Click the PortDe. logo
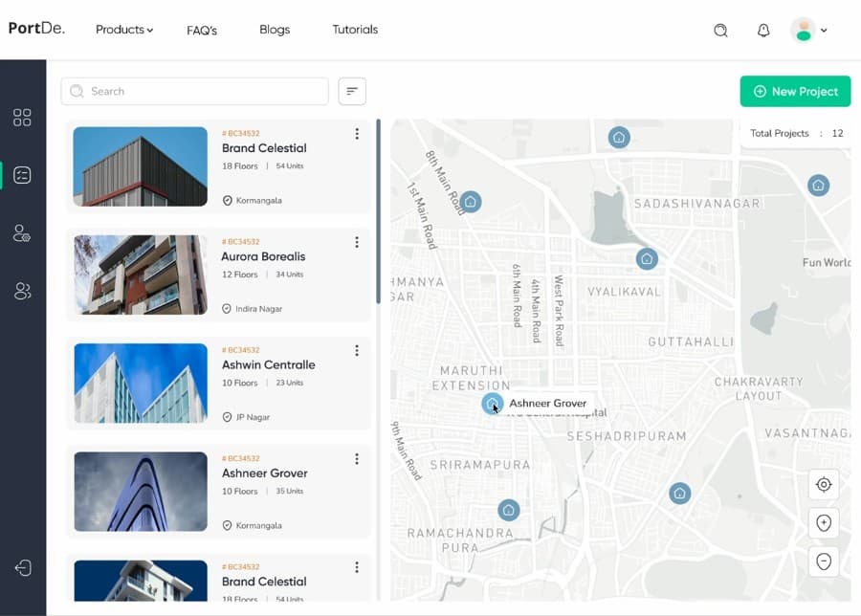The image size is (861, 616). pyautogui.click(x=36, y=28)
